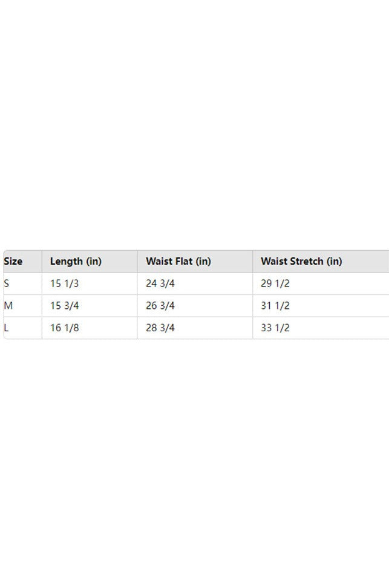Viewport: 389px width, 588px height.
Task: Click the 15 3/4 length value
Action: pyautogui.click(x=64, y=306)
